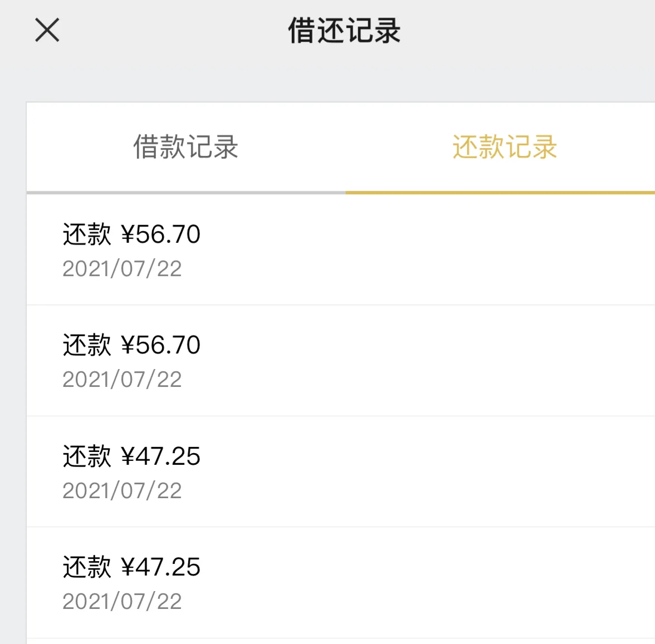
Task: Click the 还款 label in the third record
Action: click(87, 456)
